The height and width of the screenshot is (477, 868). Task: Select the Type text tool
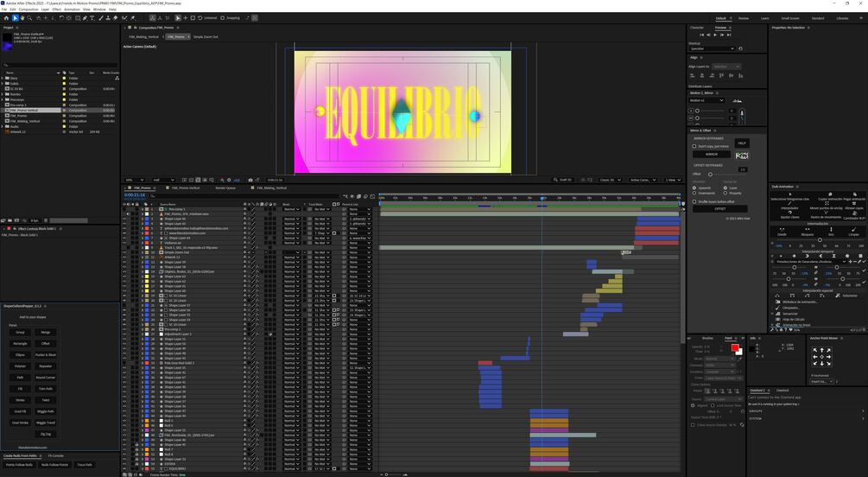(x=92, y=18)
